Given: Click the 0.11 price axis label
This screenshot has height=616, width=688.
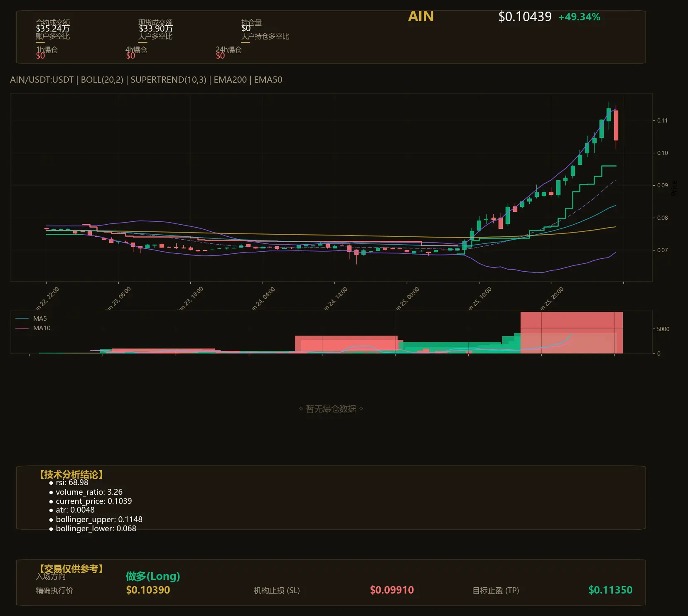Looking at the screenshot, I should (662, 120).
